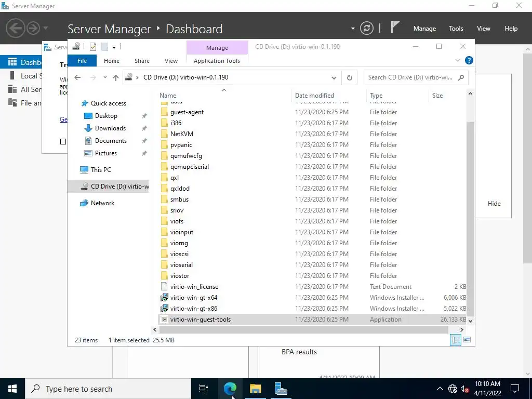The image size is (532, 399).
Task: Go up one folder level
Action: pyautogui.click(x=116, y=78)
